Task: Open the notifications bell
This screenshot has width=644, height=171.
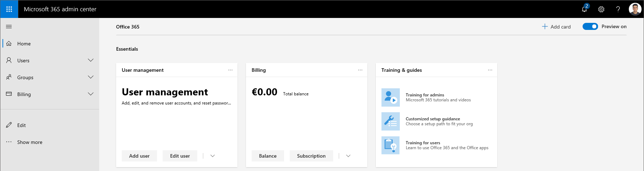Action: (x=584, y=9)
